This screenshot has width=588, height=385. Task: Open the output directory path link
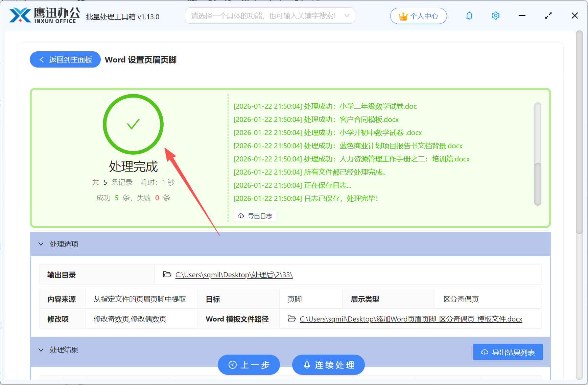coord(233,275)
